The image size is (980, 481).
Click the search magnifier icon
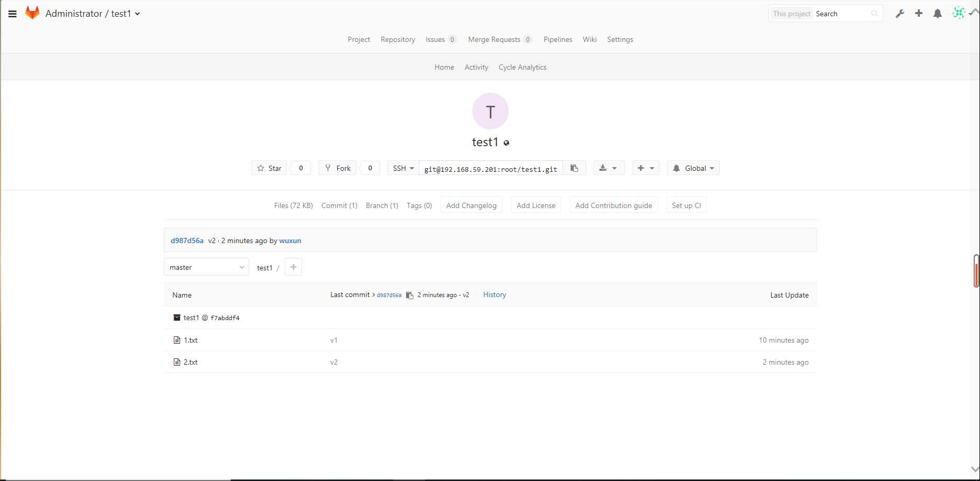(874, 14)
